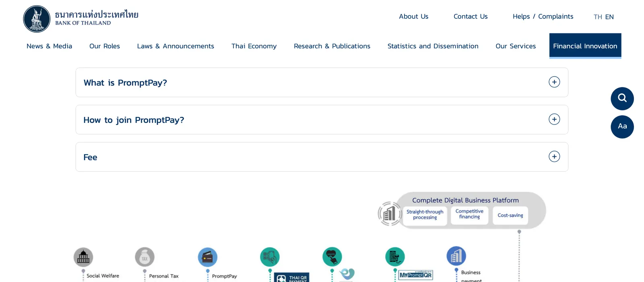The height and width of the screenshot is (282, 644).
Task: Open the Our Roles menu
Action: (x=105, y=46)
